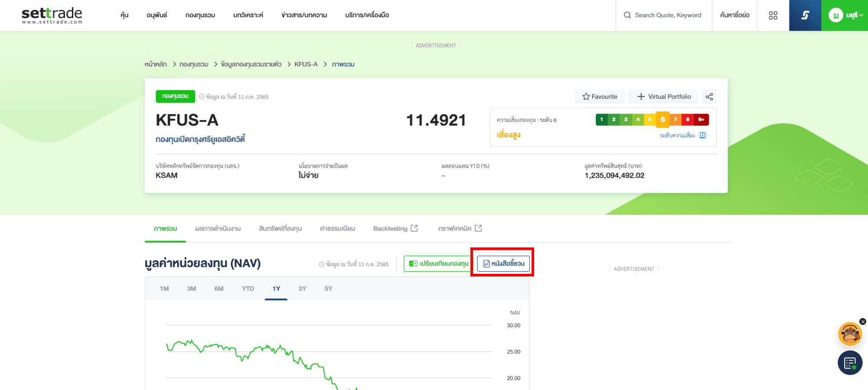Screen dimensions: 868x390
Task: Open the risk level info icon
Action: 703,135
